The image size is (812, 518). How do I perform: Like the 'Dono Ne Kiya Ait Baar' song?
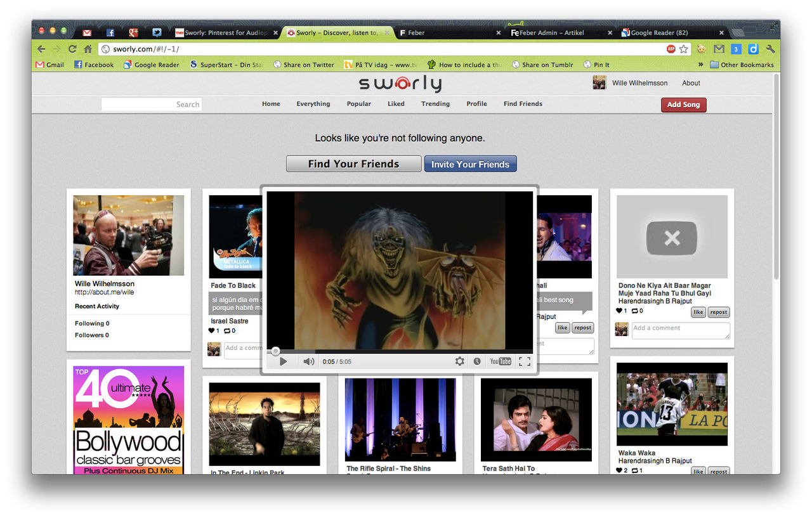698,312
